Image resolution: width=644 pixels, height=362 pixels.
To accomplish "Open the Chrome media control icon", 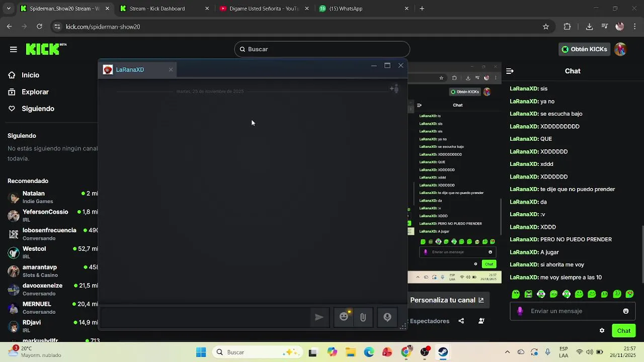I will point(605,27).
